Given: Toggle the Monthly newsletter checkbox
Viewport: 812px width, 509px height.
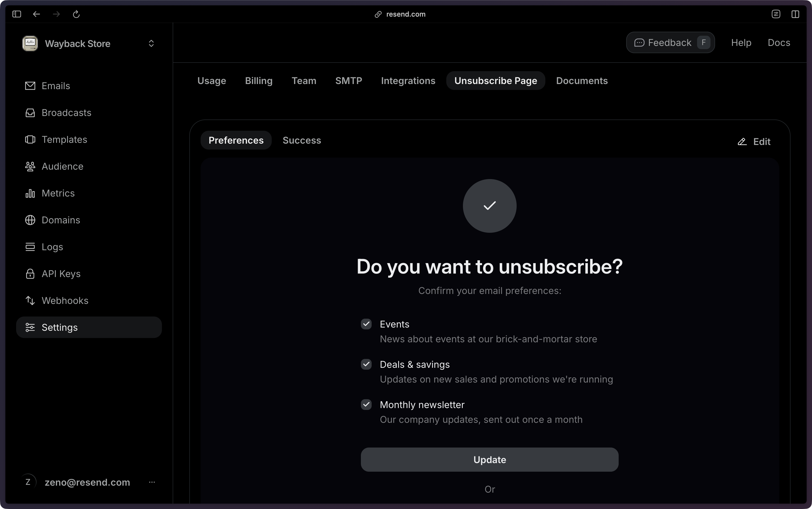Looking at the screenshot, I should point(366,404).
